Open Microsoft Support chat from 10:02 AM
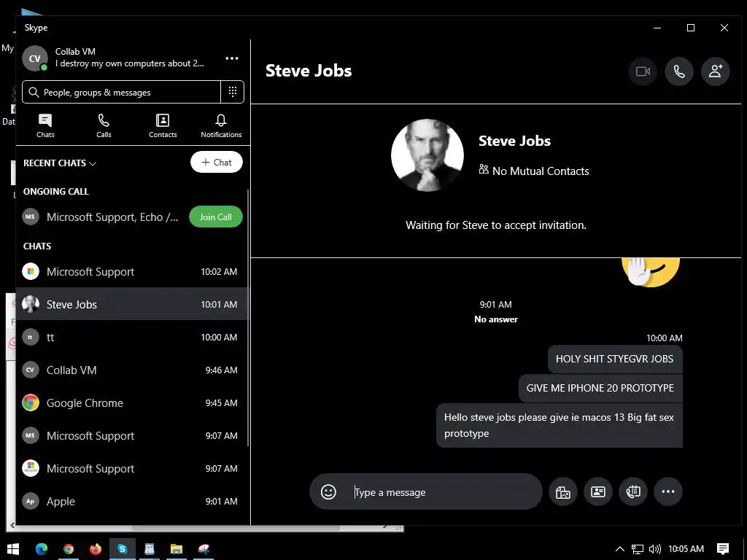 tap(132, 271)
